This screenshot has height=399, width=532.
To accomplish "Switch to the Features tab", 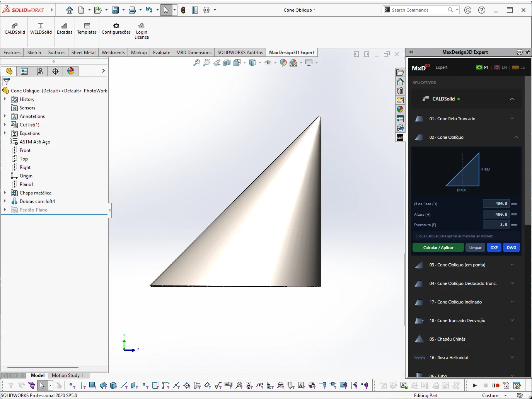I will point(12,53).
